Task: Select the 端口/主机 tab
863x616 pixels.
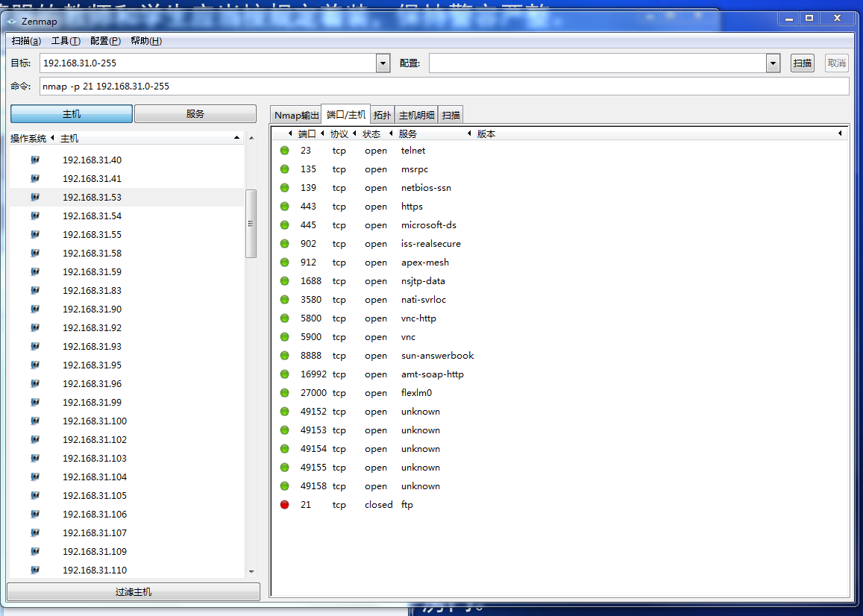Action: click(x=345, y=114)
